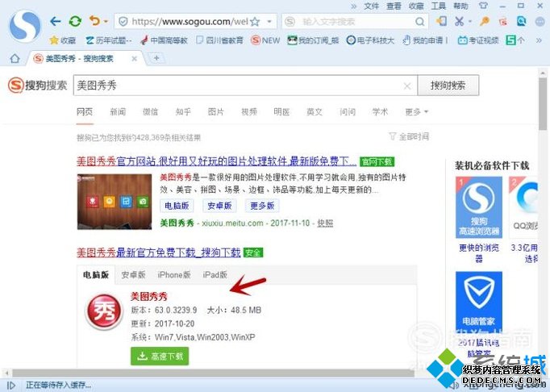Click the blue search-document toolbar icon
The width and height of the screenshot is (550, 392).
click(521, 22)
